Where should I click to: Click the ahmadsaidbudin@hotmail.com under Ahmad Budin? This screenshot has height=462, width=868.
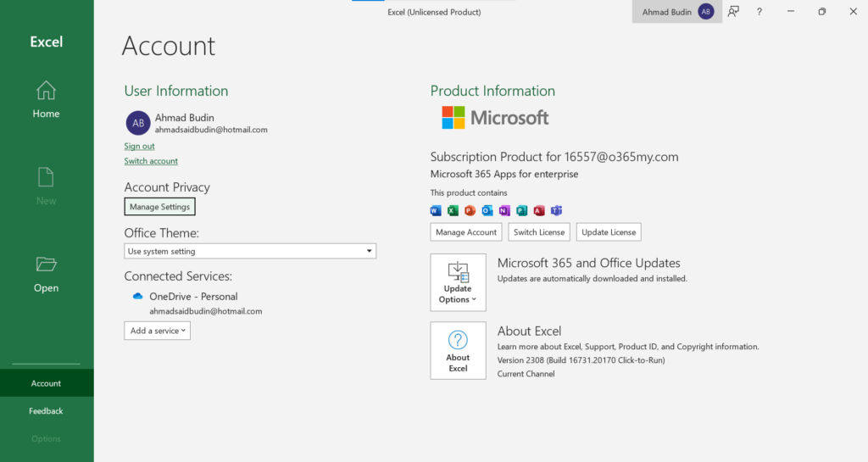(x=211, y=130)
